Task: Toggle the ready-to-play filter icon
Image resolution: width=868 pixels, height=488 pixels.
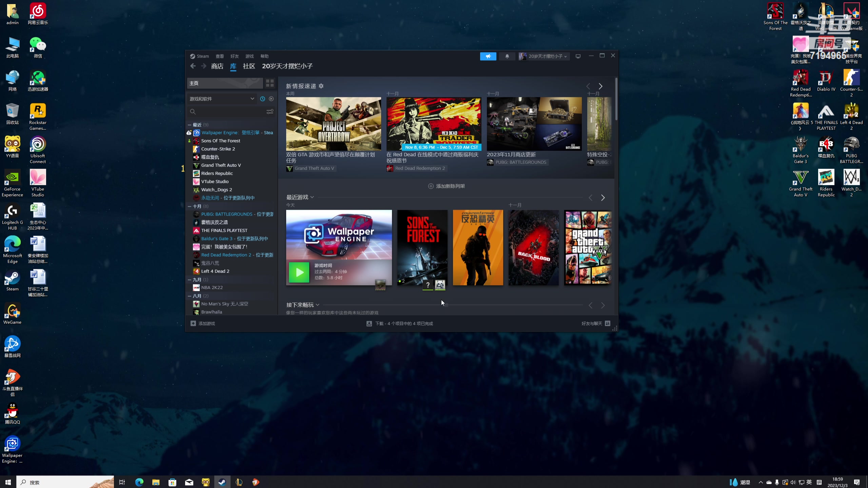Action: click(271, 99)
